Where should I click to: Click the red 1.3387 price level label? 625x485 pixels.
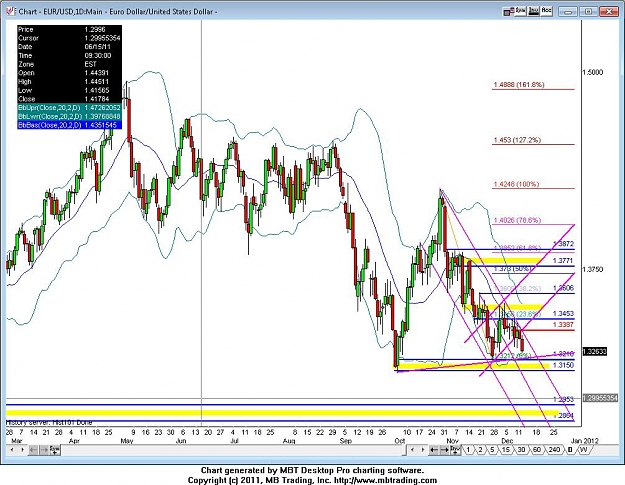tap(563, 325)
